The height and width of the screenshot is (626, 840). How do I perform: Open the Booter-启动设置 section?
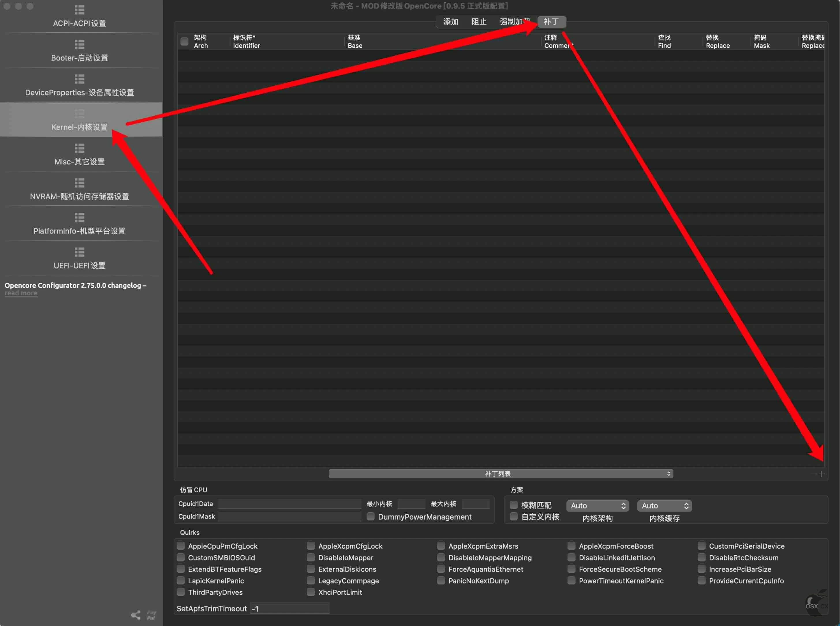click(x=80, y=50)
